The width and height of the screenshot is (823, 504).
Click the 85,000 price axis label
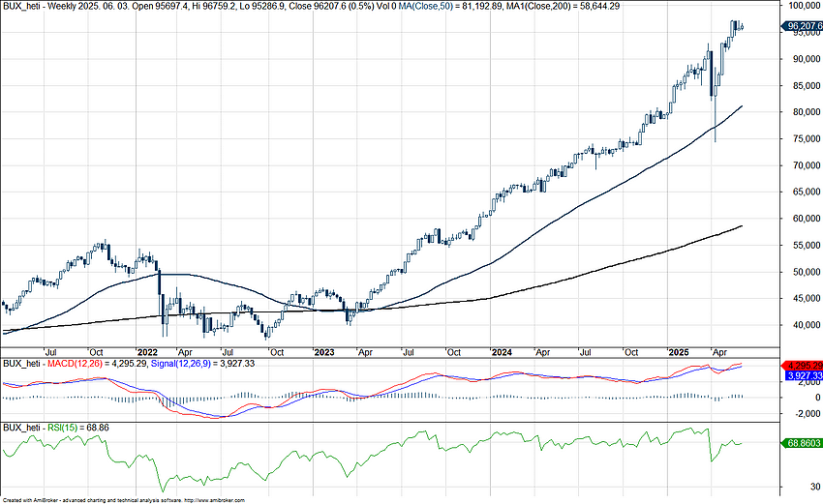807,85
